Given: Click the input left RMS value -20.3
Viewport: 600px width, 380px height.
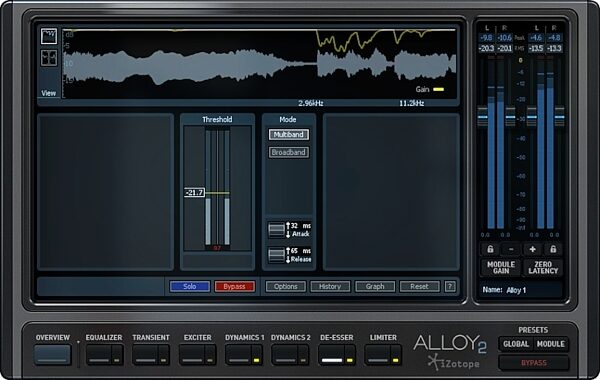Looking at the screenshot, I should (487, 48).
